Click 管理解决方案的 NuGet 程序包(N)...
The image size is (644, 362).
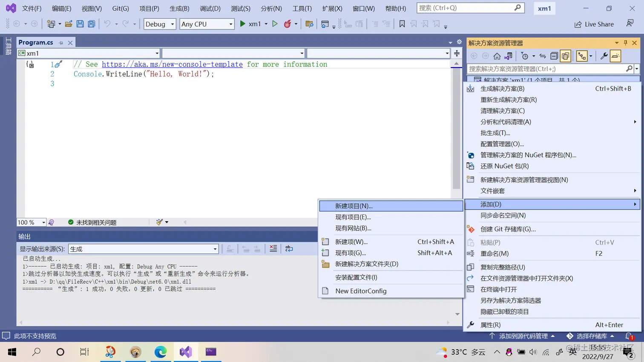click(x=552, y=155)
